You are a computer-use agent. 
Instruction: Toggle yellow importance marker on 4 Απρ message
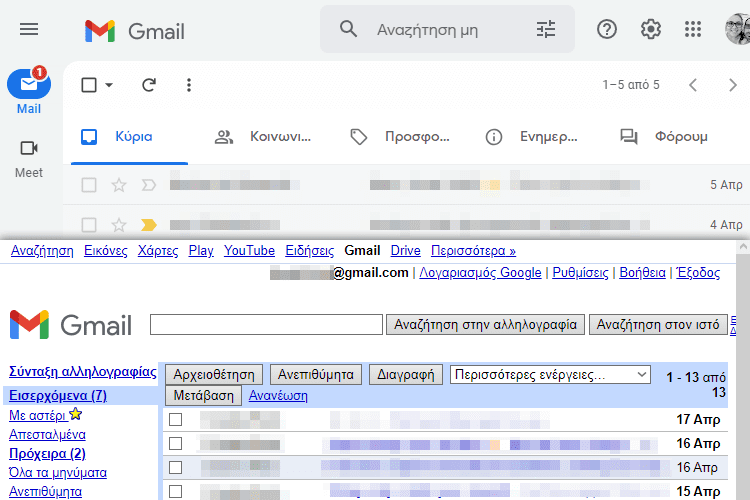click(149, 224)
